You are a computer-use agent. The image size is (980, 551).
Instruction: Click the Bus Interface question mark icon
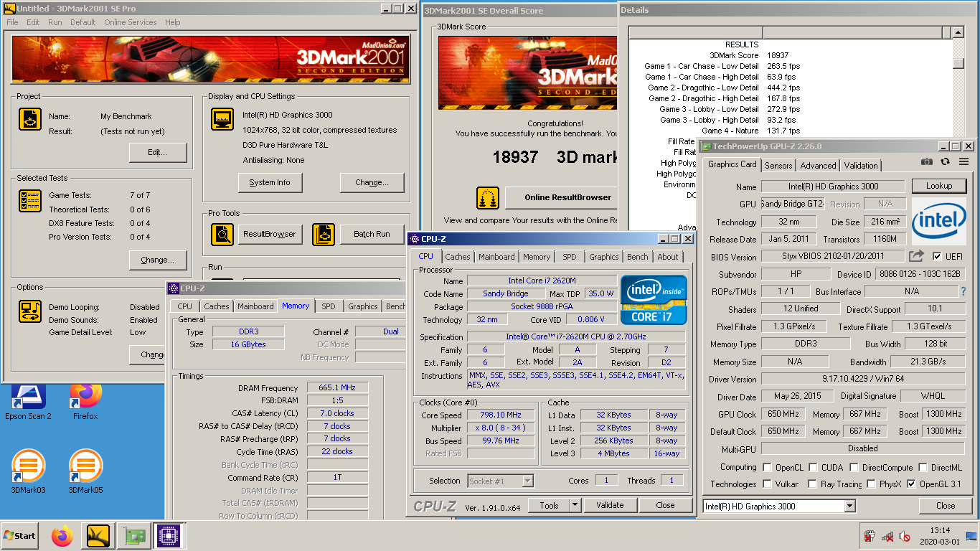[963, 291]
